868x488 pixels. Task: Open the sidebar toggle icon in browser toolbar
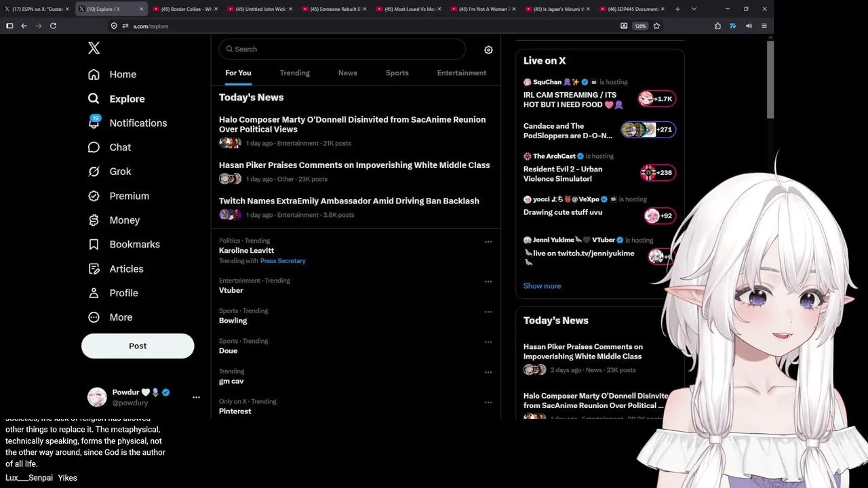click(9, 26)
